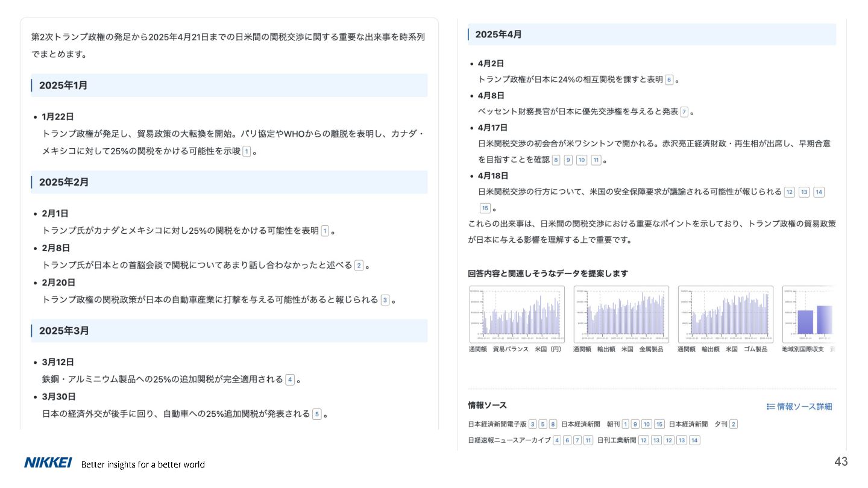Open citation 6 in the 4月2日 entry
868x488 pixels.
pyautogui.click(x=669, y=80)
